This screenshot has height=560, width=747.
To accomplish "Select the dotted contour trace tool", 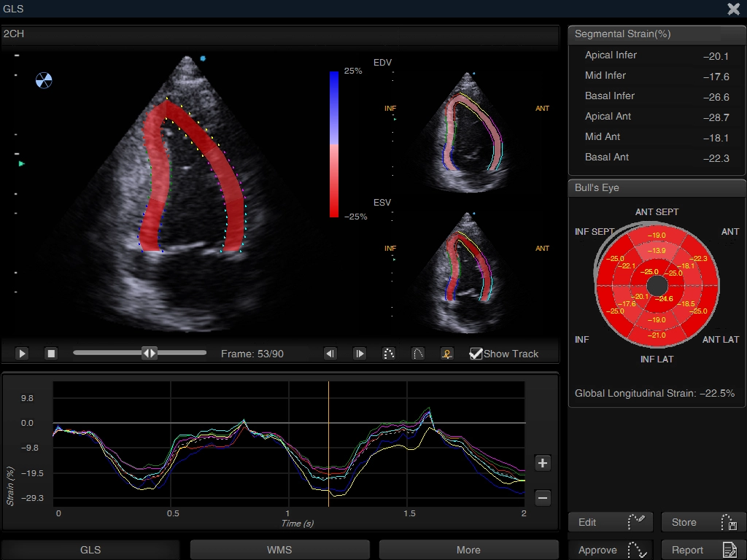I will pyautogui.click(x=389, y=354).
